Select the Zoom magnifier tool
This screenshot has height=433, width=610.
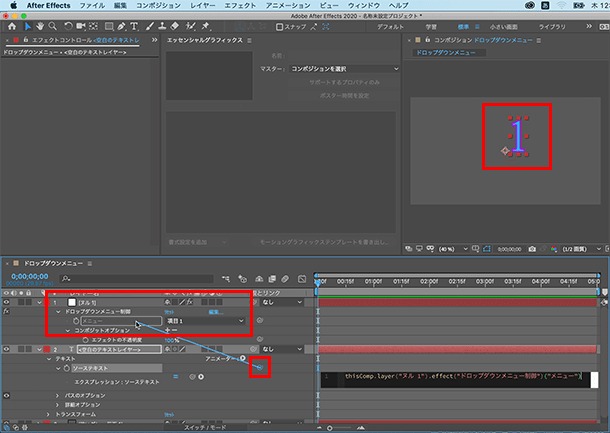point(53,26)
